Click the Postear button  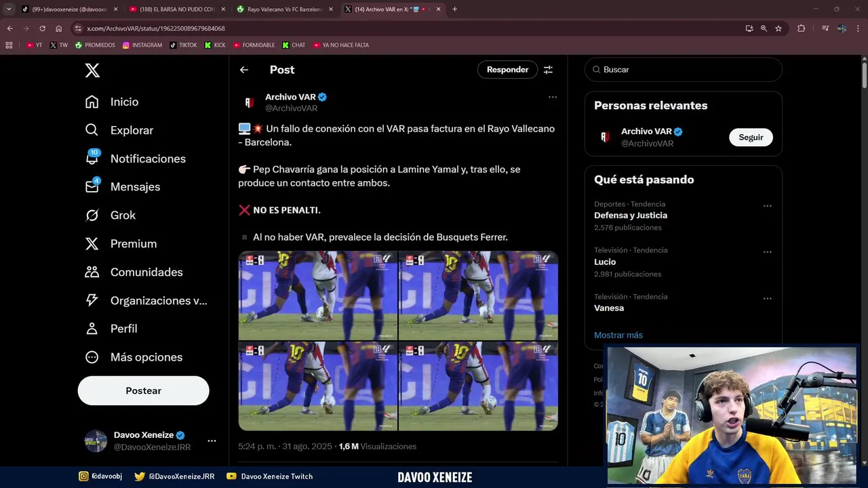coord(143,390)
